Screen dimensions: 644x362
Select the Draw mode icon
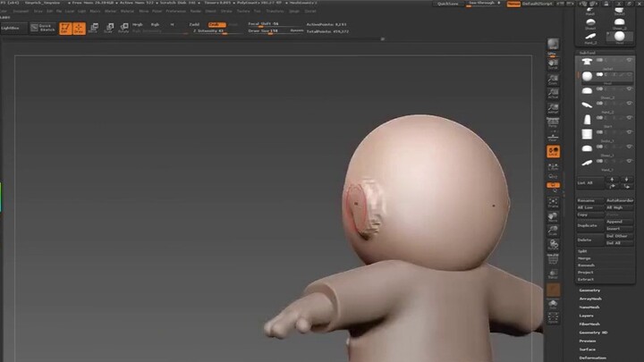click(x=80, y=28)
